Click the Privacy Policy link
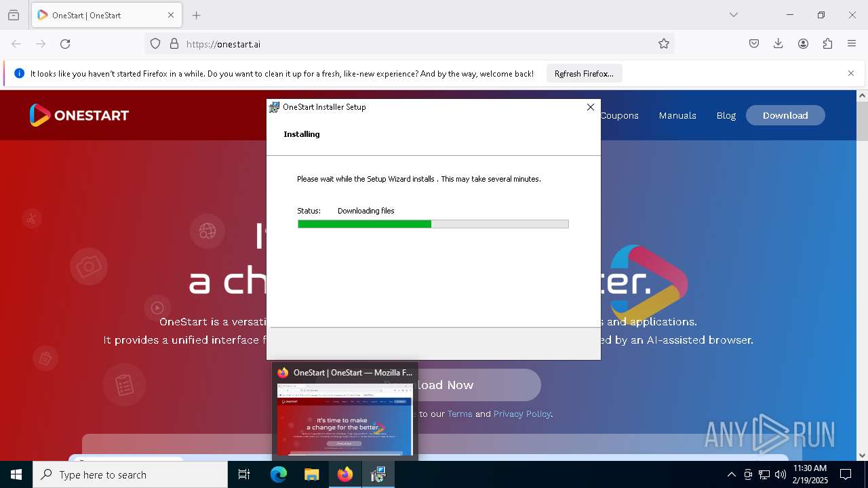 click(521, 413)
